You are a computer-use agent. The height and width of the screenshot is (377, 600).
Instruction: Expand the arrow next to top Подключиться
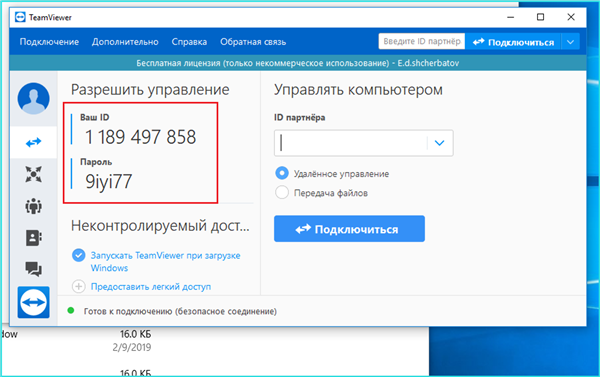tap(571, 42)
